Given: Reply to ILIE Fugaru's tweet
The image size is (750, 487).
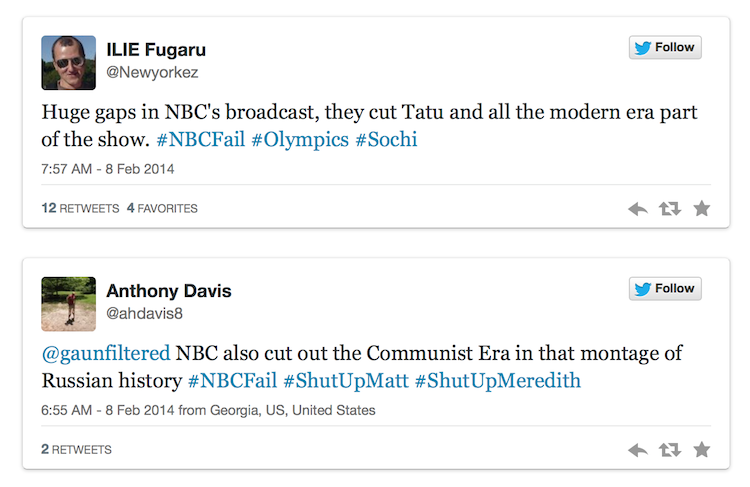Looking at the screenshot, I should click(x=638, y=209).
